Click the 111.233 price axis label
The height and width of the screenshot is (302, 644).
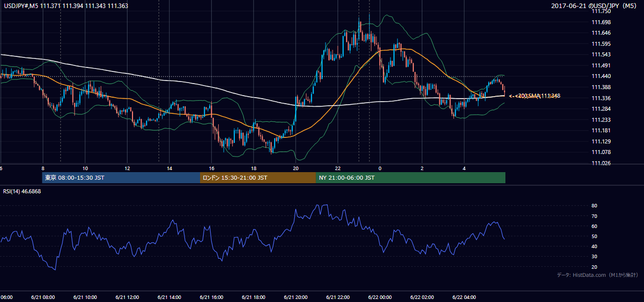coord(601,120)
